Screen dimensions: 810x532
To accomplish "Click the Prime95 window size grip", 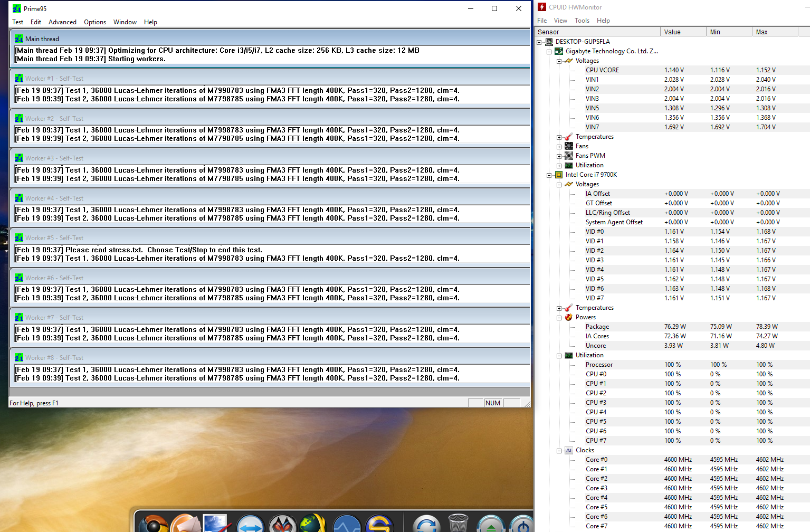I will point(526,403).
